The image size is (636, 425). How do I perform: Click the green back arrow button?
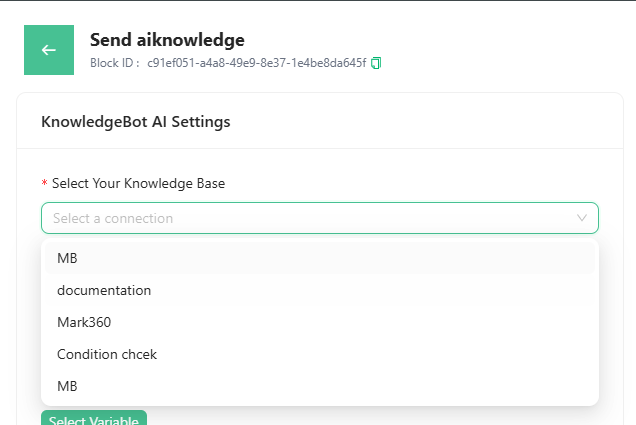point(48,50)
